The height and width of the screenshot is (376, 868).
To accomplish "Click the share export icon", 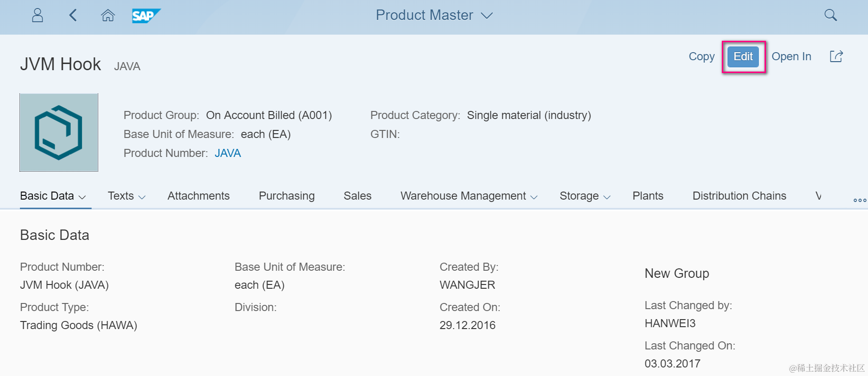I will (836, 56).
